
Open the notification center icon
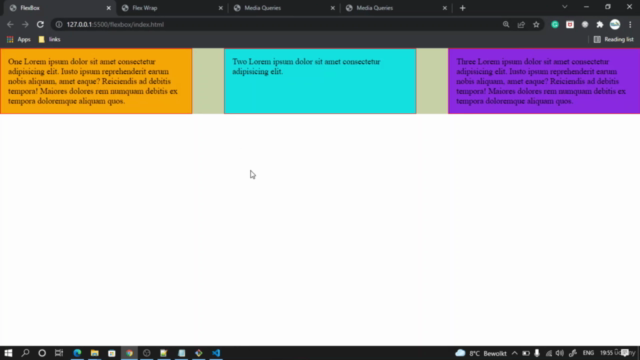tap(625, 353)
